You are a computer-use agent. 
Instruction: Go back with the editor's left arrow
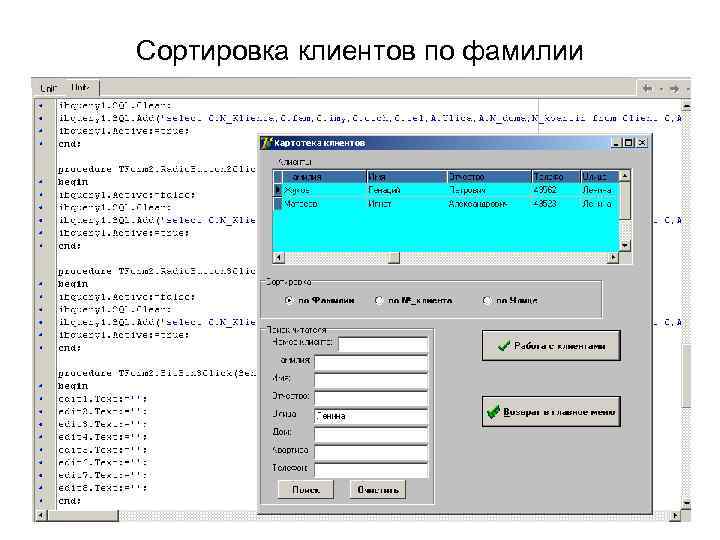647,88
